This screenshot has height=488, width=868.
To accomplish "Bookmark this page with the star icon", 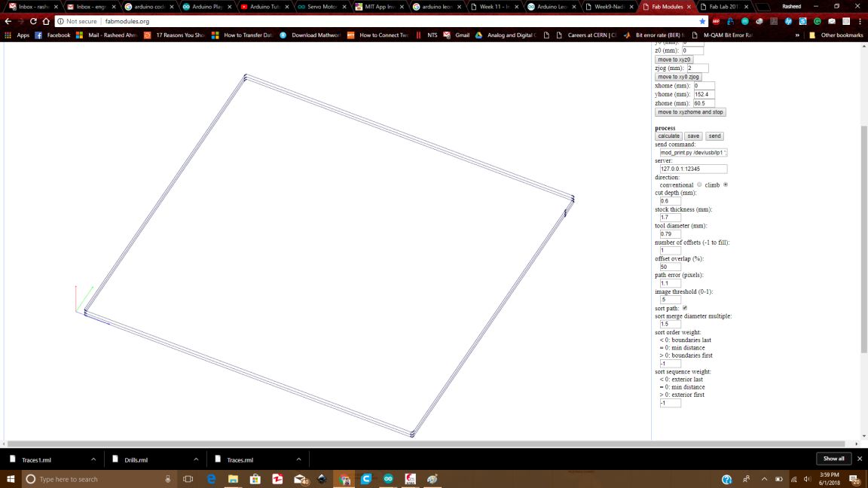I will coord(702,21).
